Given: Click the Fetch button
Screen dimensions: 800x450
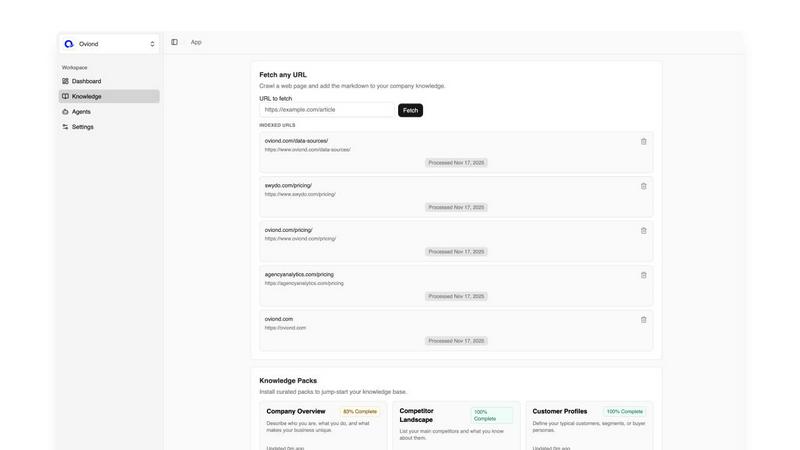Looking at the screenshot, I should point(410,110).
